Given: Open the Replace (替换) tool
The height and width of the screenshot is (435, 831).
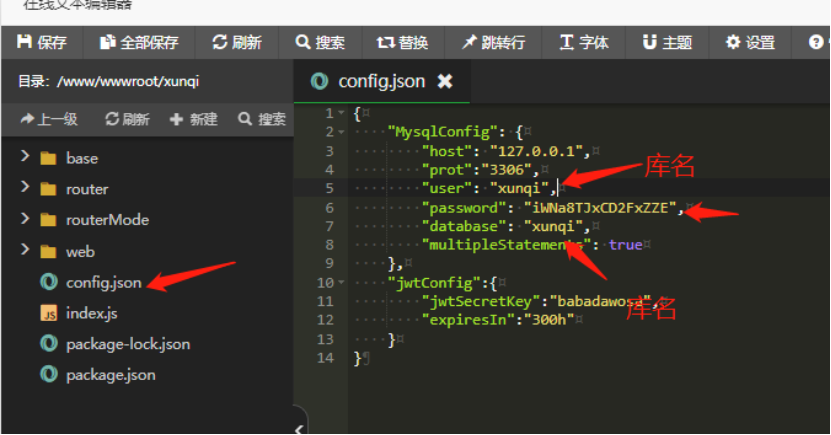Looking at the screenshot, I should point(402,42).
